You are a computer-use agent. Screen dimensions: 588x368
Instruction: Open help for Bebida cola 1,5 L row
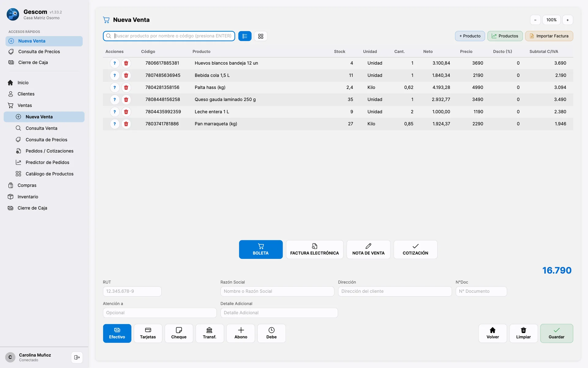tap(115, 75)
